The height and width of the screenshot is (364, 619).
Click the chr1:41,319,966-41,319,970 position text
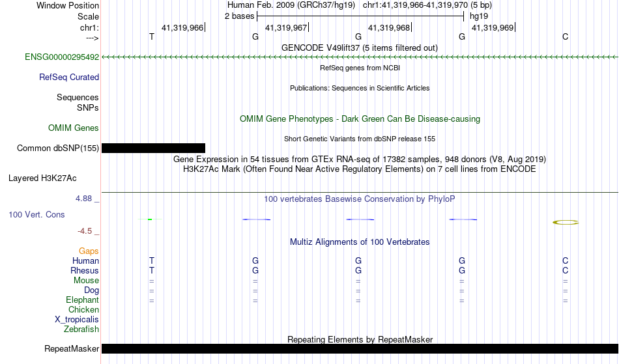coord(415,5)
